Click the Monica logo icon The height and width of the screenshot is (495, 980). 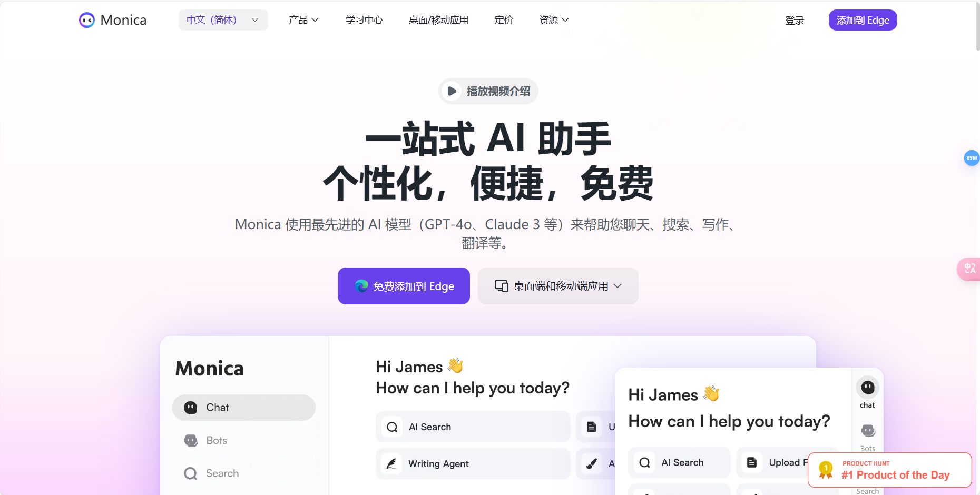87,20
